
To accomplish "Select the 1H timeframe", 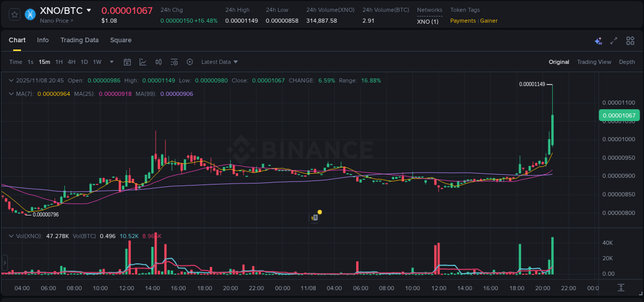I will pyautogui.click(x=59, y=62).
